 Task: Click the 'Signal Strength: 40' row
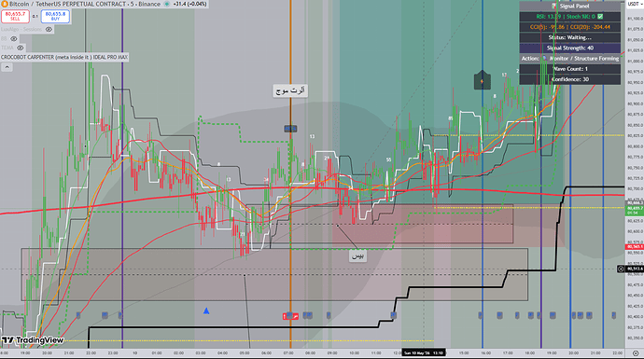click(570, 48)
